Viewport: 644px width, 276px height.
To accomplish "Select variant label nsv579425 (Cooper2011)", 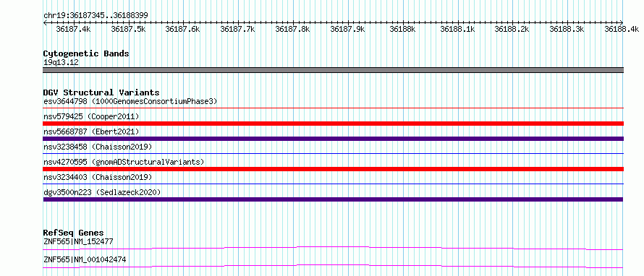I will (92, 117).
